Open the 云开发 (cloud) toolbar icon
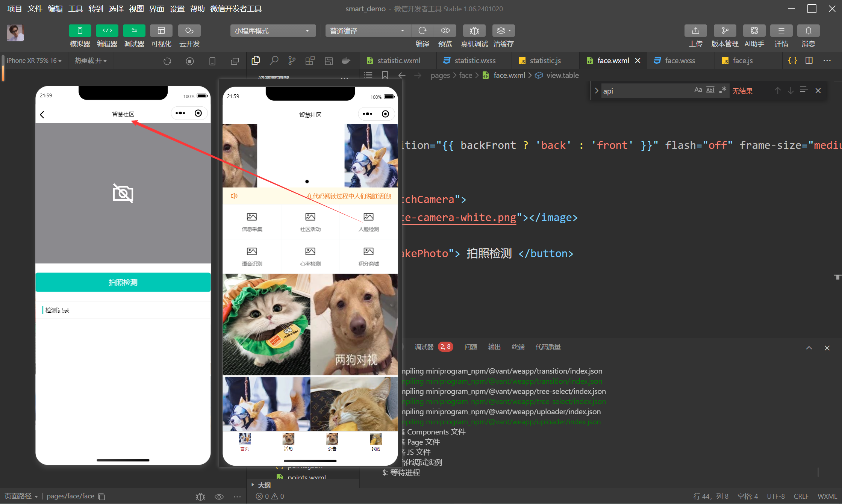The image size is (842, 504). tap(189, 31)
